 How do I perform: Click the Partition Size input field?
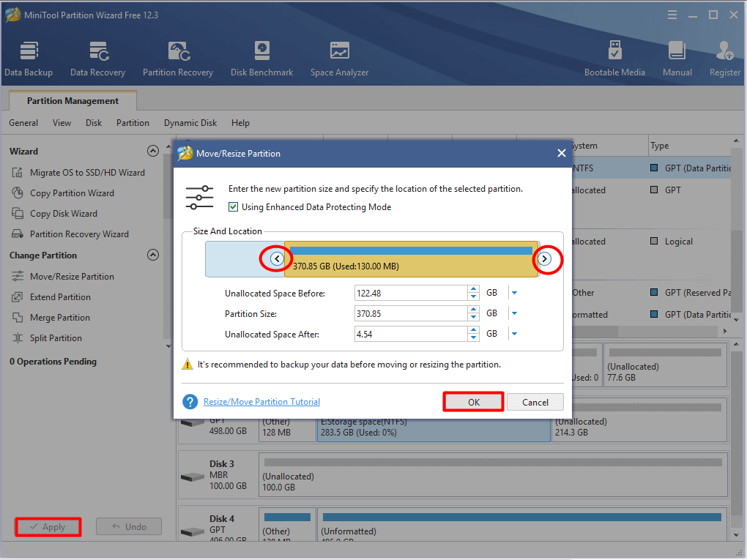(411, 313)
